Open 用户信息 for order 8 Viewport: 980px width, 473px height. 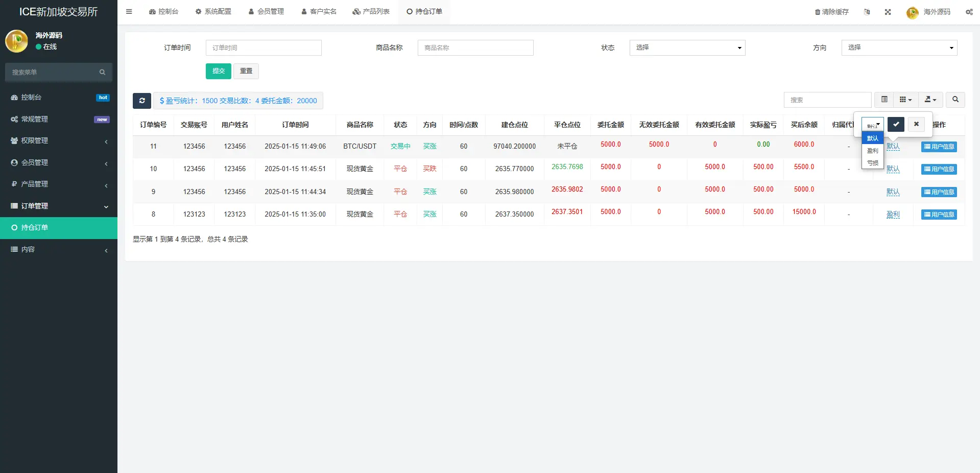pyautogui.click(x=939, y=214)
